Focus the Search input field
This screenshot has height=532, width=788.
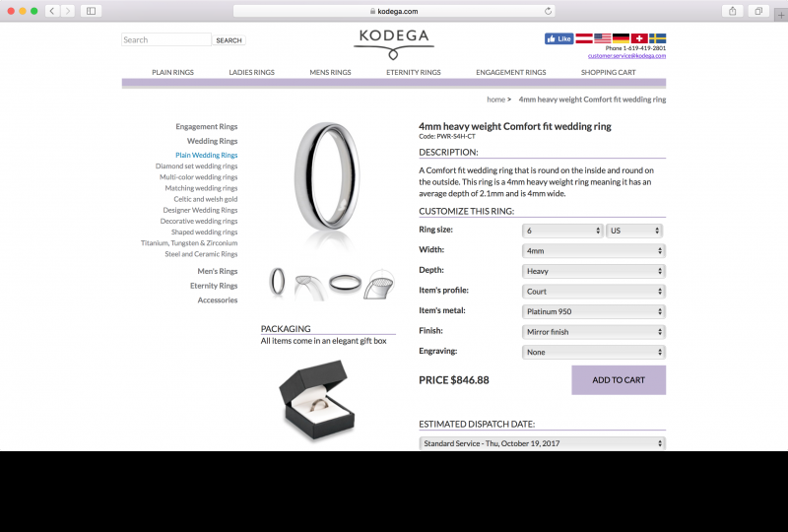tap(166, 39)
